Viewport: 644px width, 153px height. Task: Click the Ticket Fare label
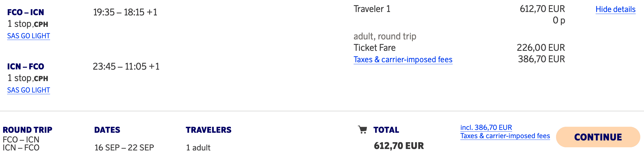374,48
